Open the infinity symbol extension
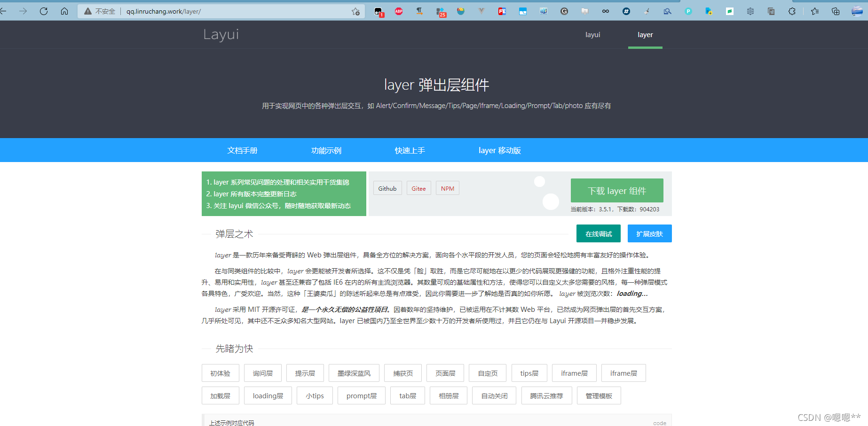Viewport: 868px width, 426px height. [x=606, y=11]
